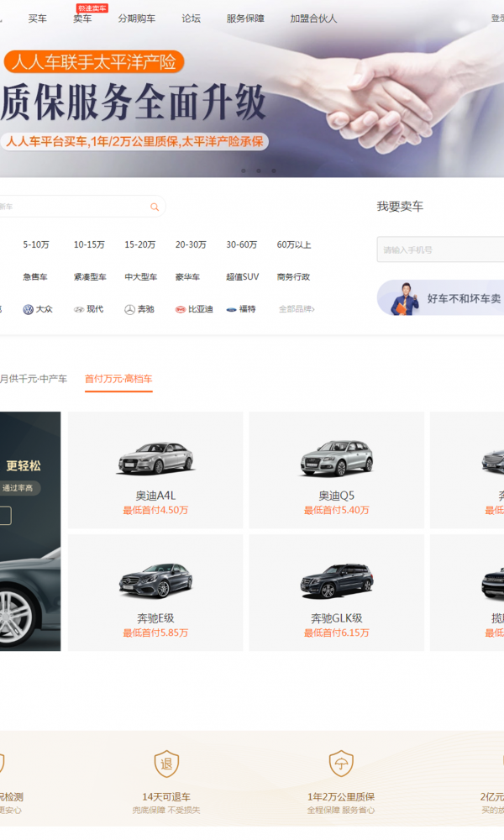
Task: Select the Volkswagen (大众) brand logo
Action: click(x=28, y=309)
